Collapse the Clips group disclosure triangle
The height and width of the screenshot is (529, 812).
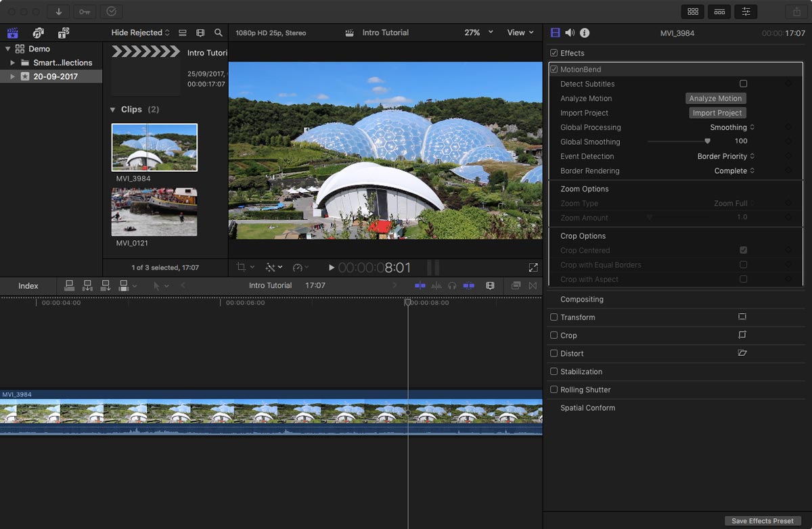tap(113, 109)
